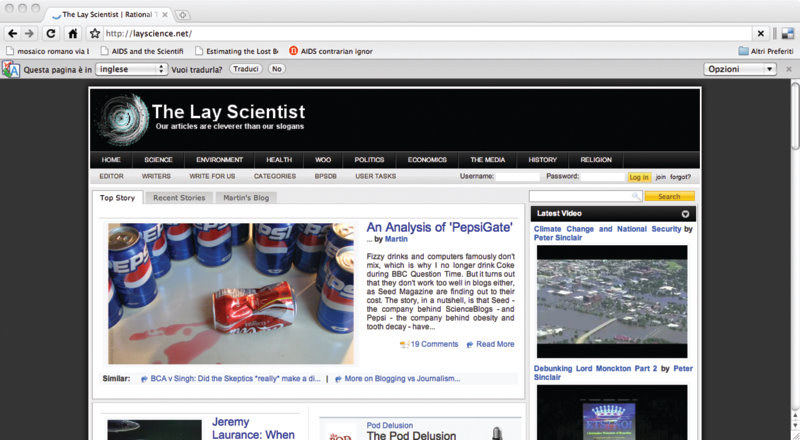Screen dimensions: 800x440
Task: Open the Pepsi cans story image
Action: click(x=231, y=294)
